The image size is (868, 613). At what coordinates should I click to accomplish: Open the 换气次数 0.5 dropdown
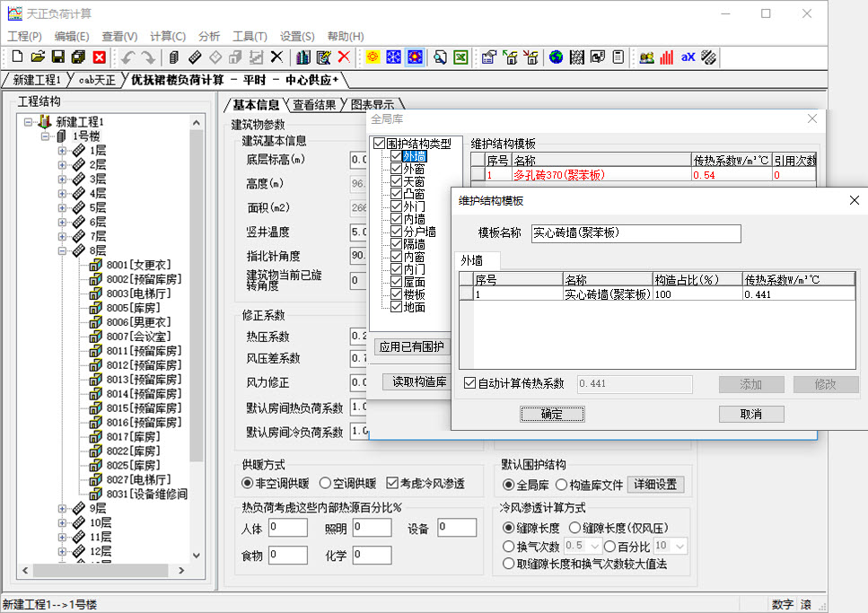[x=595, y=547]
